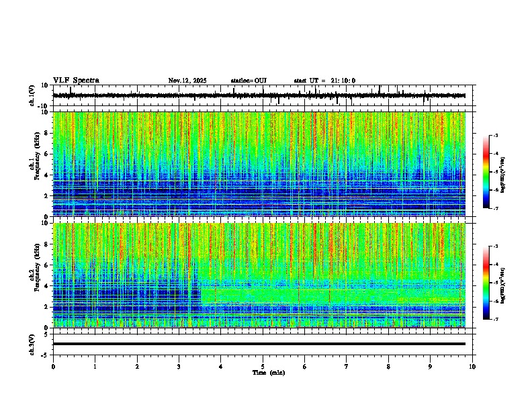
Task: Click time axis tick label '6'
Action: point(305,367)
